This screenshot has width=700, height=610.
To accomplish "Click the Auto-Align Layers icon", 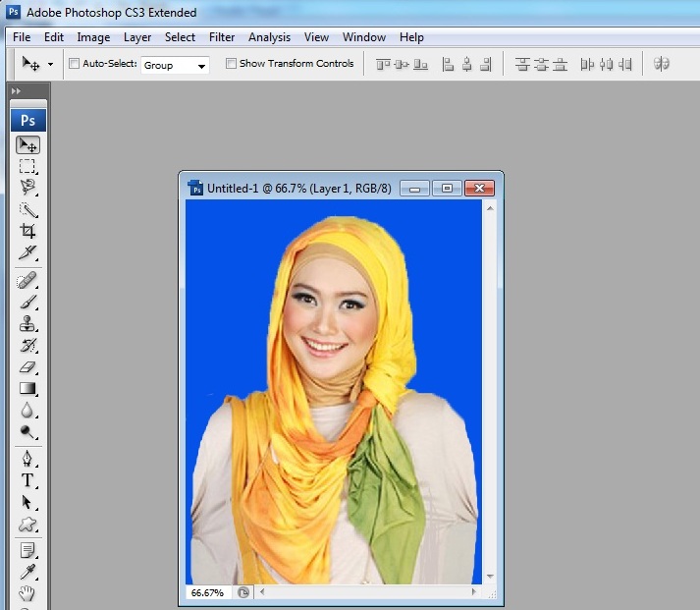I will click(661, 64).
